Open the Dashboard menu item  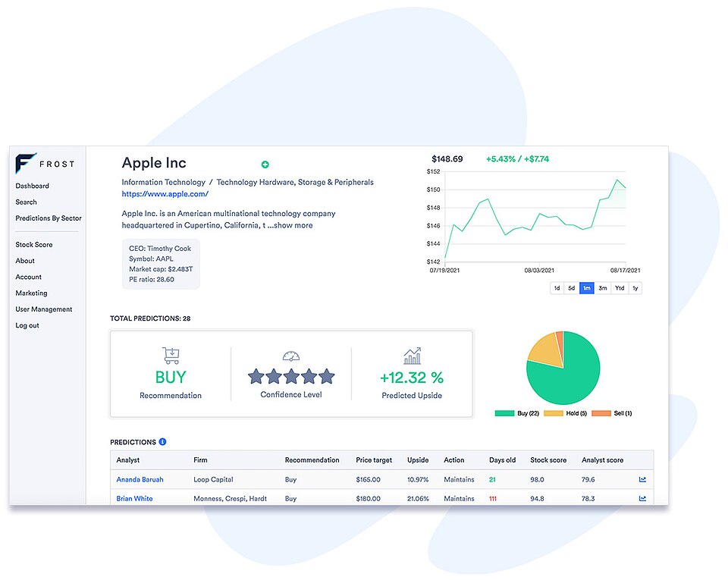tap(32, 186)
